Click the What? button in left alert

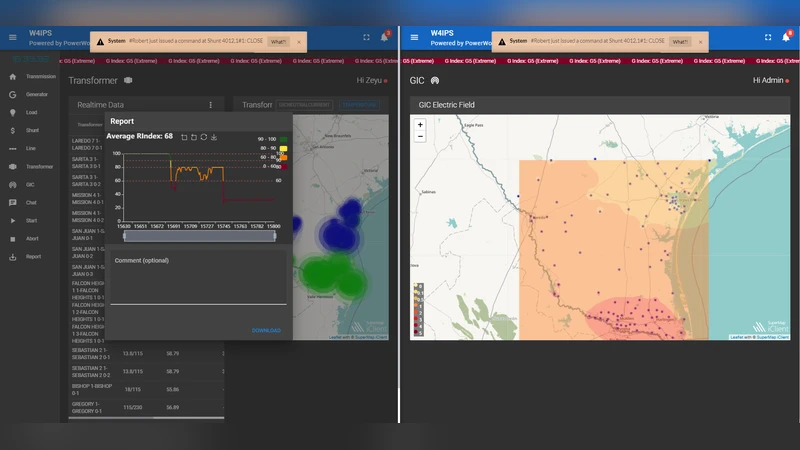278,42
